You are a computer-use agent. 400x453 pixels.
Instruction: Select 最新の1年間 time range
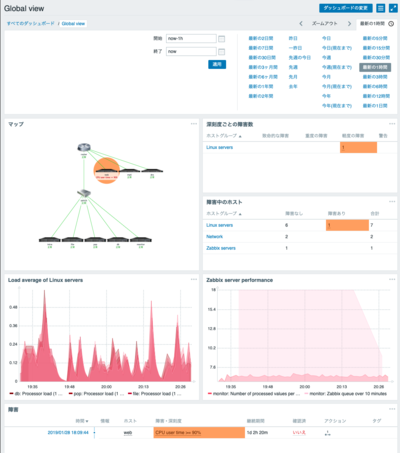point(261,87)
